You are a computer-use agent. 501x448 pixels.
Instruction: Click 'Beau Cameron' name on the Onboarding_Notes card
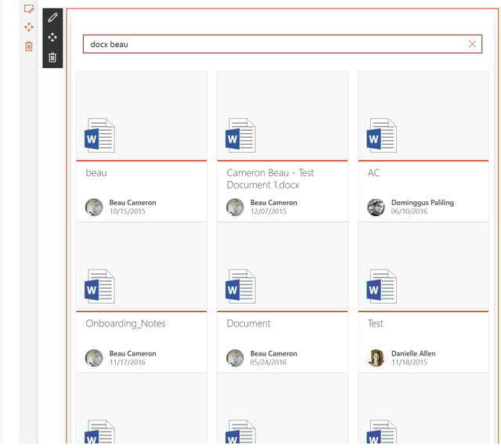(x=132, y=353)
